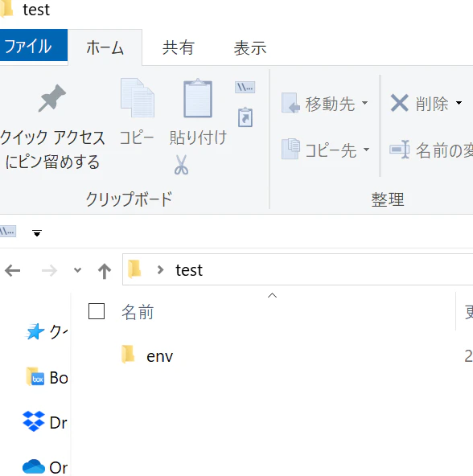Go forward with the right arrow
This screenshot has width=473, height=476.
click(49, 270)
